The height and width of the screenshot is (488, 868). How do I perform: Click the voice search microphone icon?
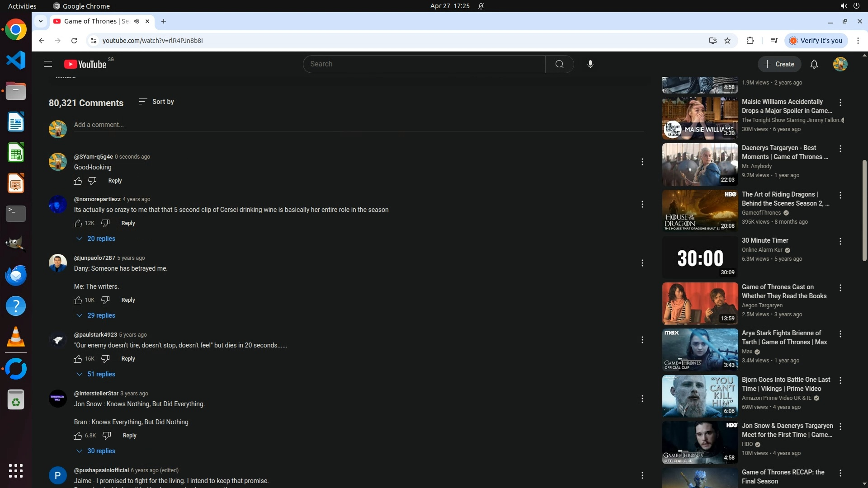[590, 64]
